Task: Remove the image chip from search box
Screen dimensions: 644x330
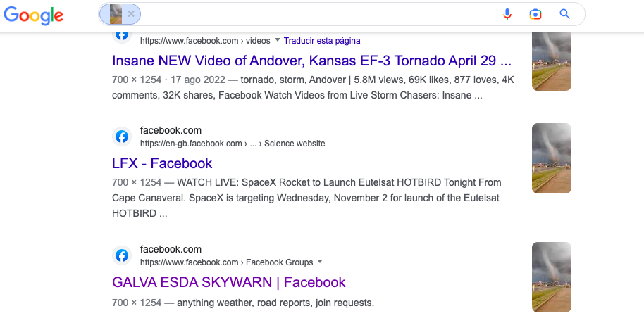Action: click(131, 14)
